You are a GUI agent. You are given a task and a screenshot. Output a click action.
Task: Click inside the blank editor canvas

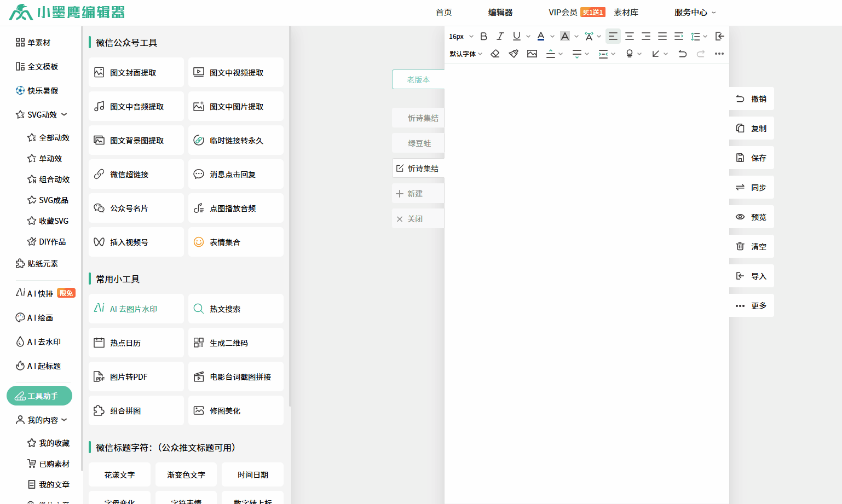[586, 283]
